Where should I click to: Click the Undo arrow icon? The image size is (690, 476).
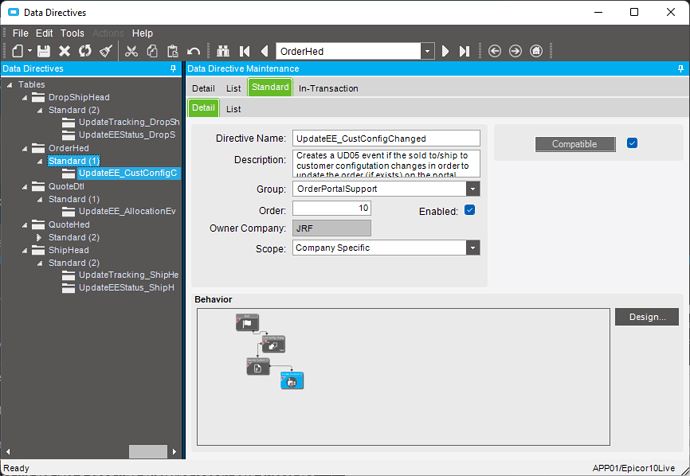(194, 51)
